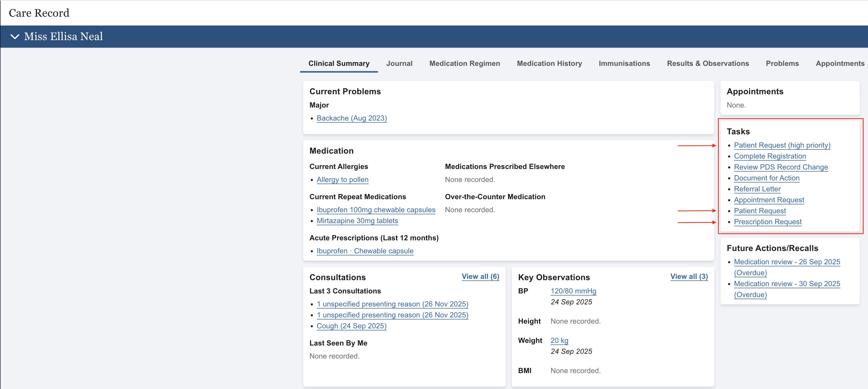This screenshot has width=868, height=389.
Task: Switch to the Problems tab
Action: [x=782, y=63]
